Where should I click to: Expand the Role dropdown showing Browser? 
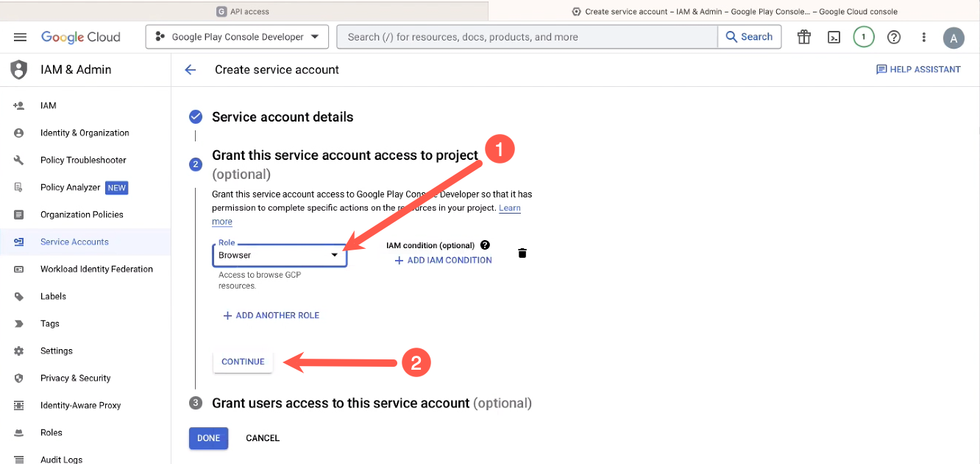(280, 255)
